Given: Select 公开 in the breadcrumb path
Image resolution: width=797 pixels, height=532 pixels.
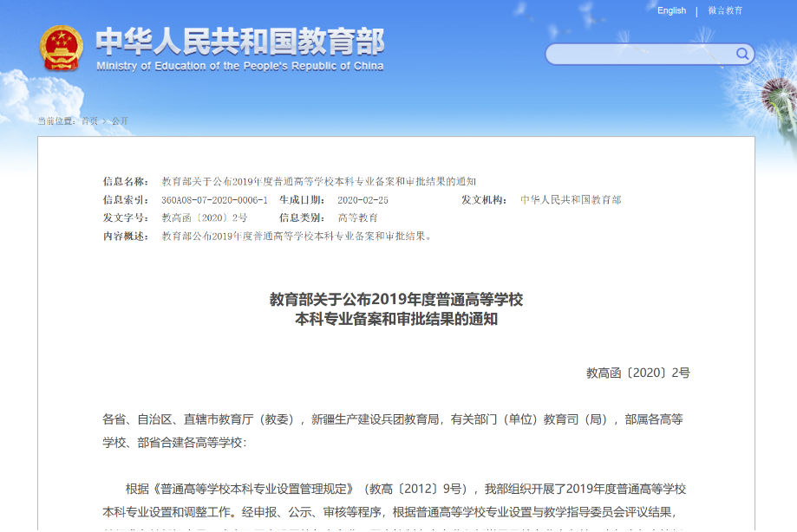Looking at the screenshot, I should coord(120,120).
